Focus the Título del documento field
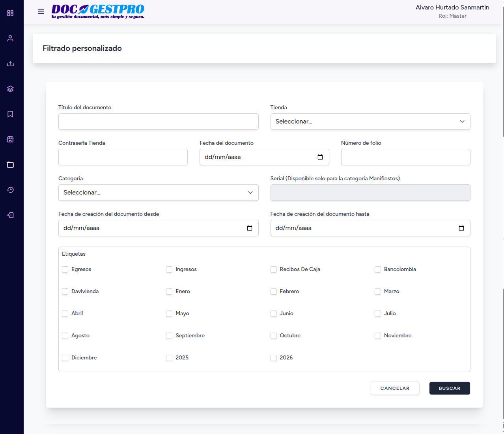Screen dimensions: 504x434 (x=159, y=122)
